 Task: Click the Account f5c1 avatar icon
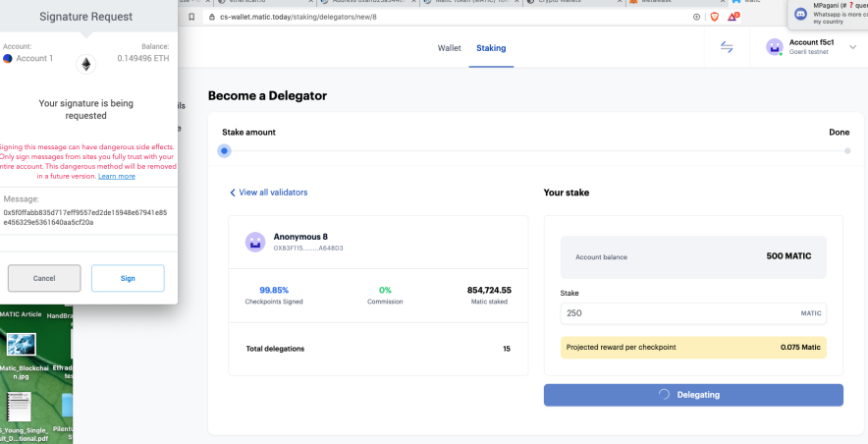pyautogui.click(x=775, y=47)
